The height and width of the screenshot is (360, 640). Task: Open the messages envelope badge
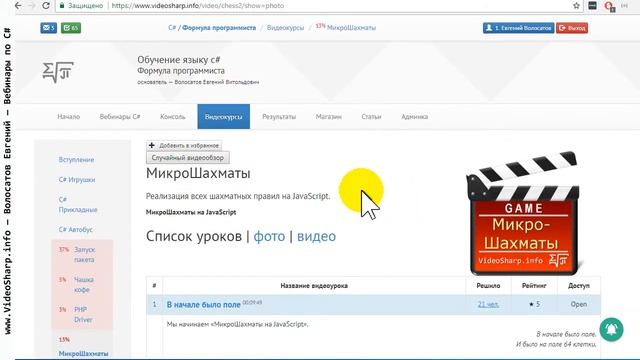[48, 28]
